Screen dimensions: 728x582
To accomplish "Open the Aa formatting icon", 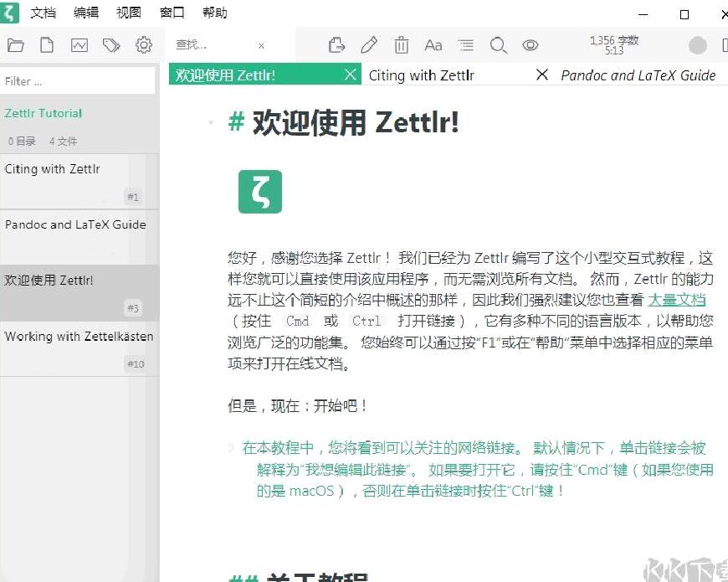I will tap(433, 45).
